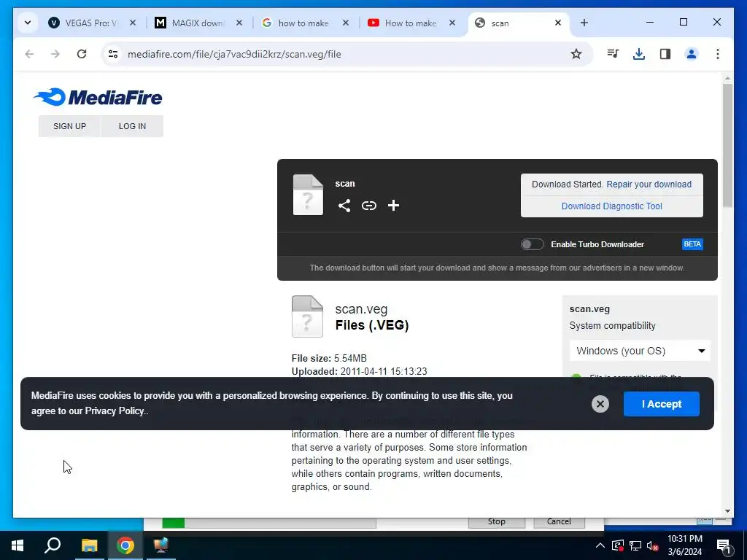Viewport: 747px width, 560px height.
Task: View site information icon in address bar
Action: click(113, 54)
